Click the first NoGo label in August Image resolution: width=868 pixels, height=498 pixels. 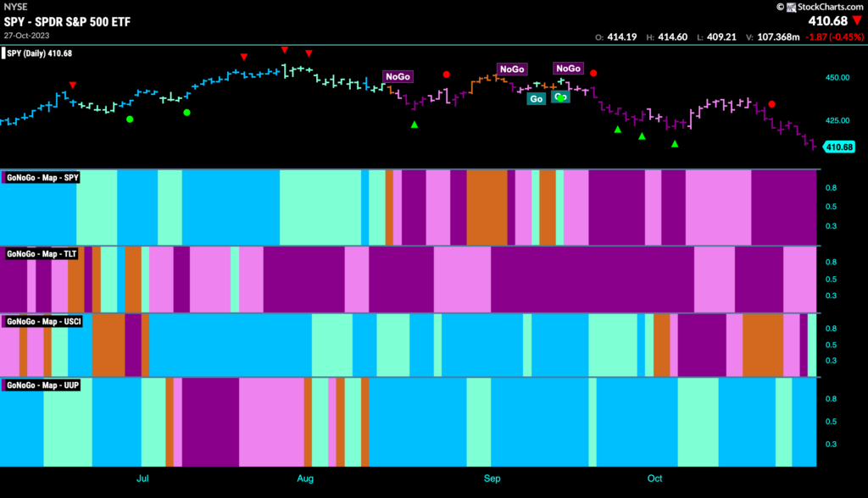[398, 76]
